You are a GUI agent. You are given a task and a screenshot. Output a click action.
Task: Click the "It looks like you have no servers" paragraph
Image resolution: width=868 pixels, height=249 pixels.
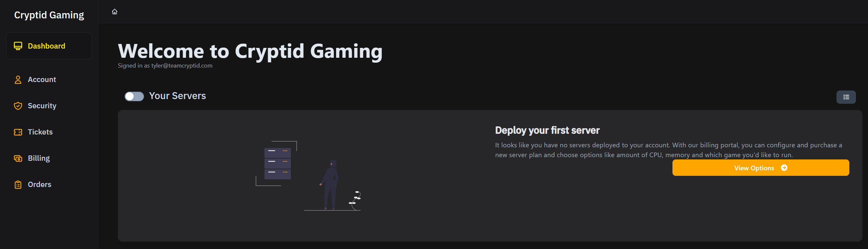click(669, 150)
